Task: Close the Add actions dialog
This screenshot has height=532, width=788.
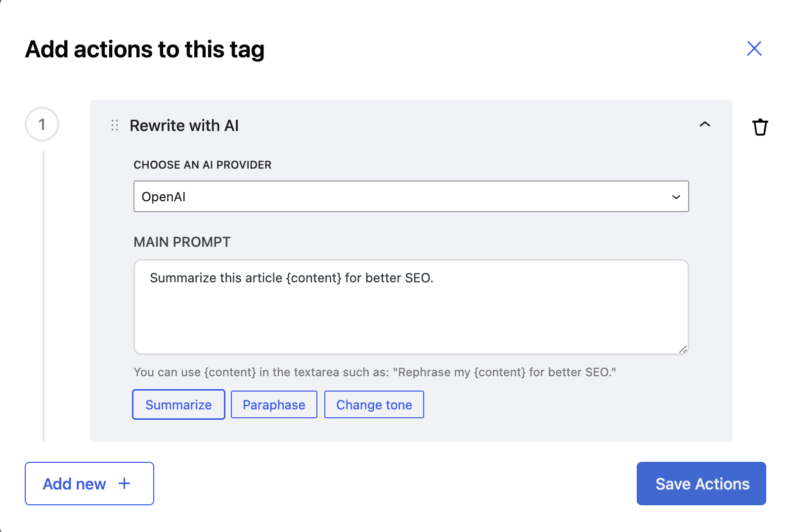Action: click(x=754, y=48)
